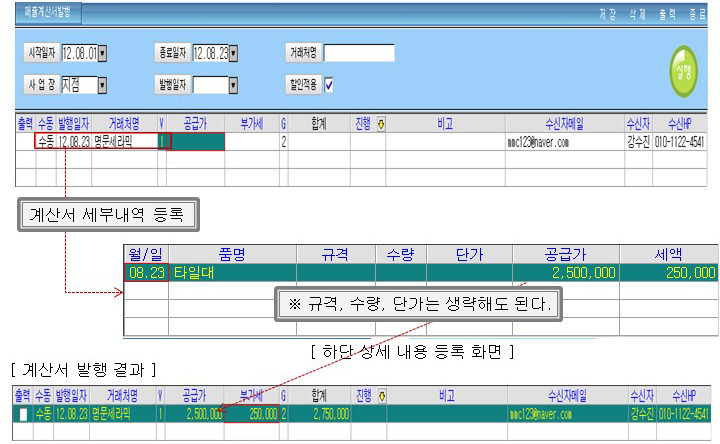
Task: Click the 종료일자 label button
Action: (173, 53)
